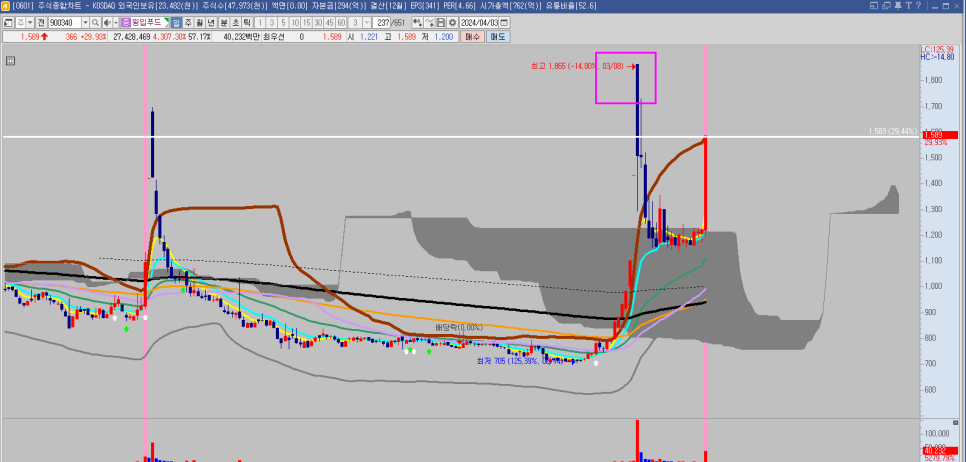Click the stock name 윙입푸드 label

tap(147, 22)
